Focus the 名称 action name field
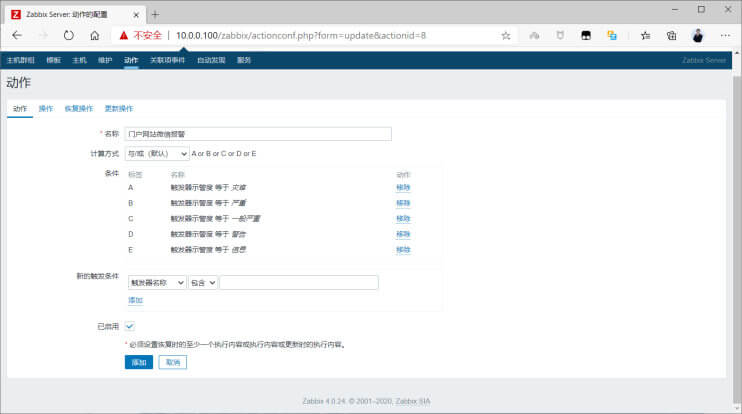The image size is (742, 414). coord(258,134)
